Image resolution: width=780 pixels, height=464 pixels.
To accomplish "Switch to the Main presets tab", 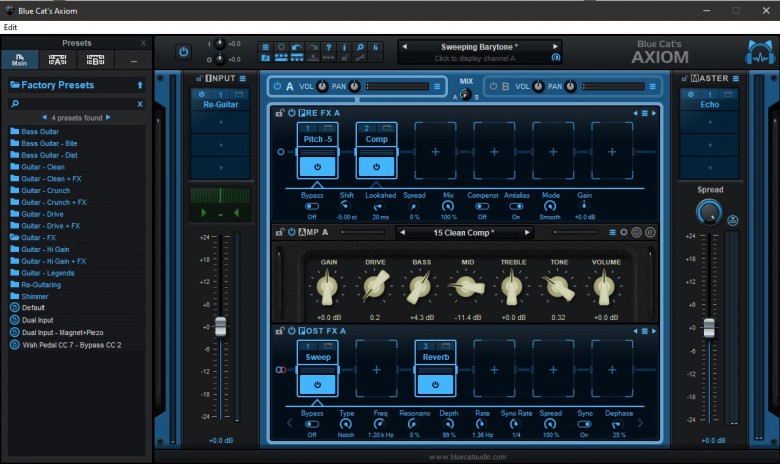I will tap(19, 60).
